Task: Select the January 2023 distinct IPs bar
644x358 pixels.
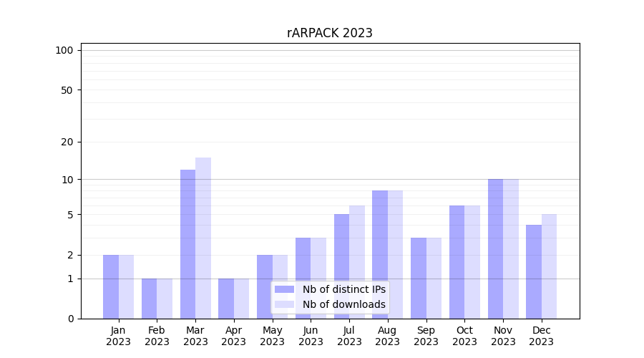Action: coord(111,286)
